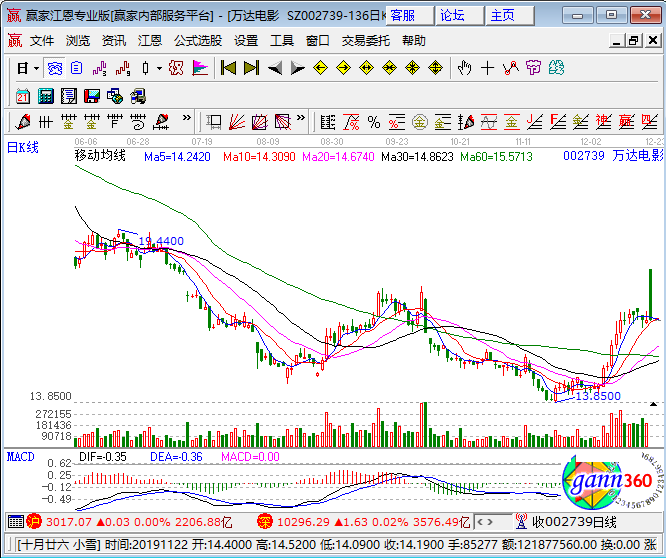Open the blue clipboard list icon
This screenshot has width=666, height=558.
pyautogui.click(x=76, y=68)
